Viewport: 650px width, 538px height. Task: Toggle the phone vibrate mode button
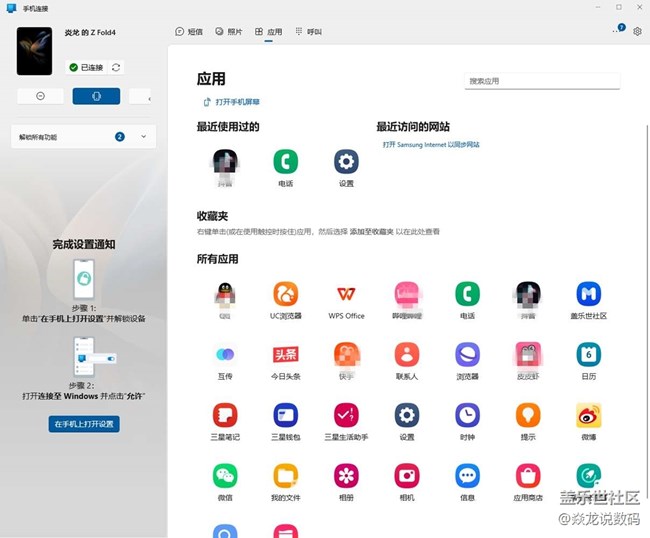pyautogui.click(x=96, y=96)
